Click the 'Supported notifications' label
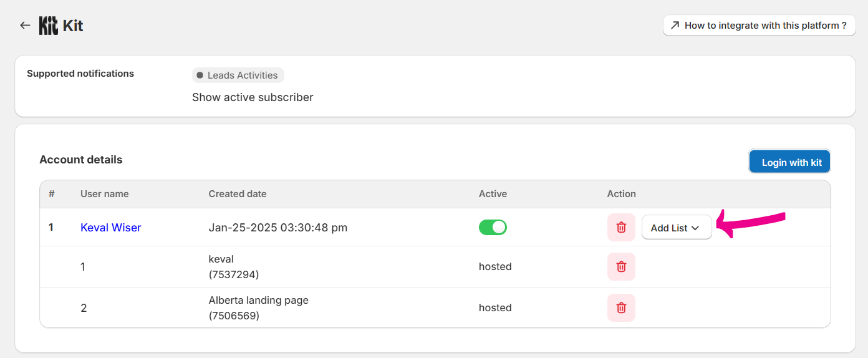Image resolution: width=868 pixels, height=358 pixels. click(x=80, y=74)
